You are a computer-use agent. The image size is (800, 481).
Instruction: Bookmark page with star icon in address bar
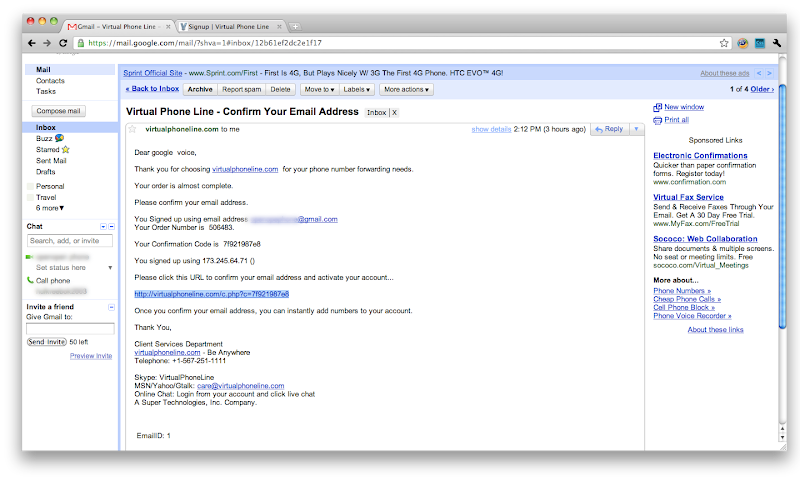coord(724,43)
